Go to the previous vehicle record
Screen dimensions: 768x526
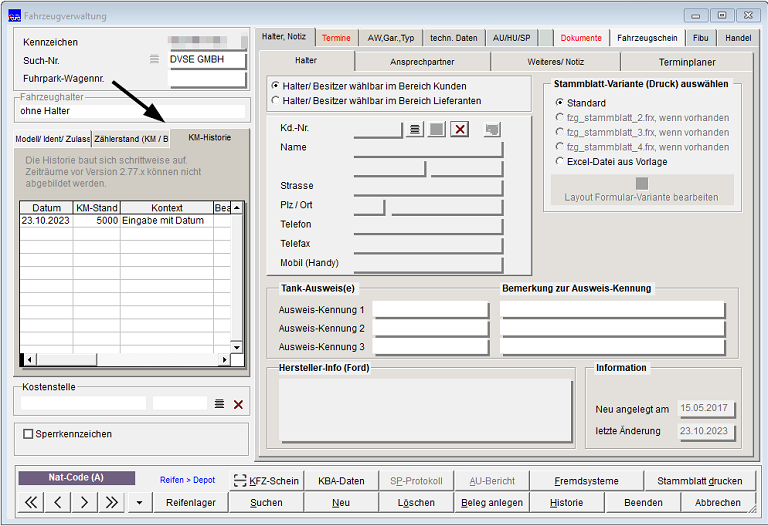[x=58, y=502]
